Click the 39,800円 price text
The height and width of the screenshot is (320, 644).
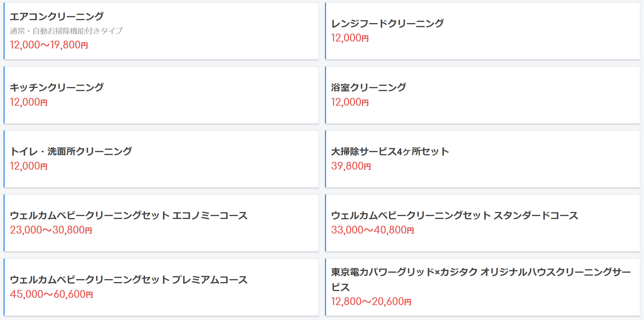coord(351,166)
